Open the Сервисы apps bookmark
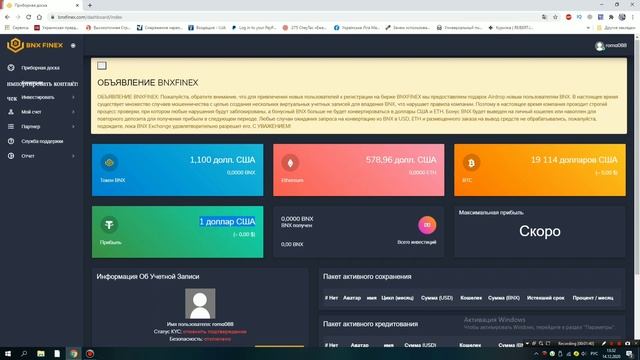 pos(16,28)
